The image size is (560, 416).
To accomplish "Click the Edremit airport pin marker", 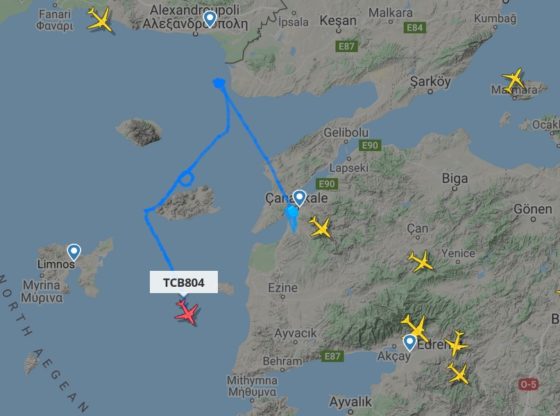I will click(x=410, y=343).
